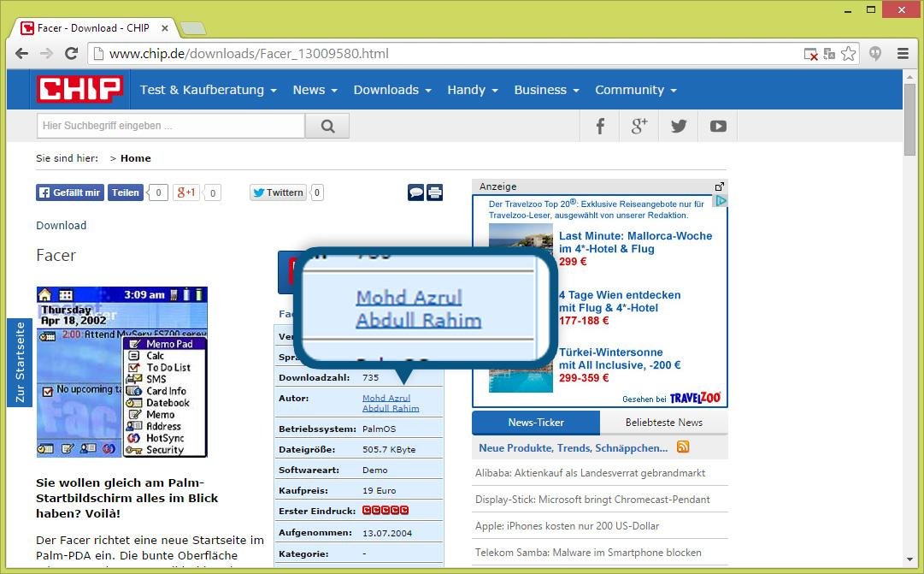924x574 pixels.
Task: Switch to the Beliebteste News tab
Action: click(663, 423)
